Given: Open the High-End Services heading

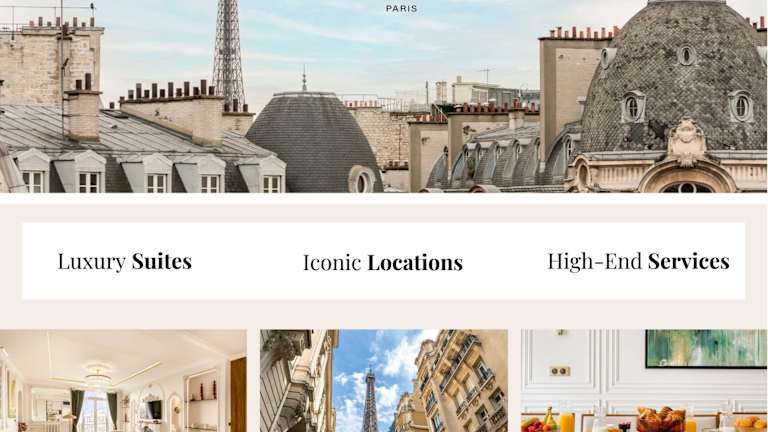Looking at the screenshot, I should tap(638, 261).
